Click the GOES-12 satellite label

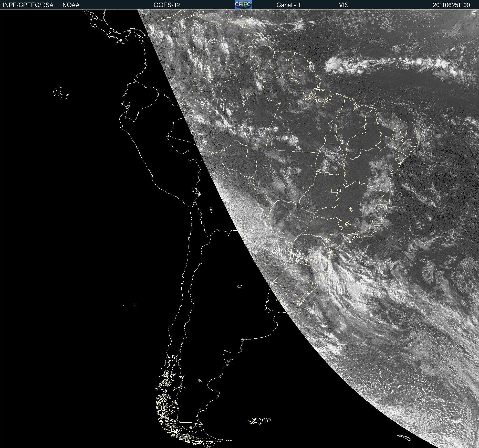pyautogui.click(x=167, y=5)
